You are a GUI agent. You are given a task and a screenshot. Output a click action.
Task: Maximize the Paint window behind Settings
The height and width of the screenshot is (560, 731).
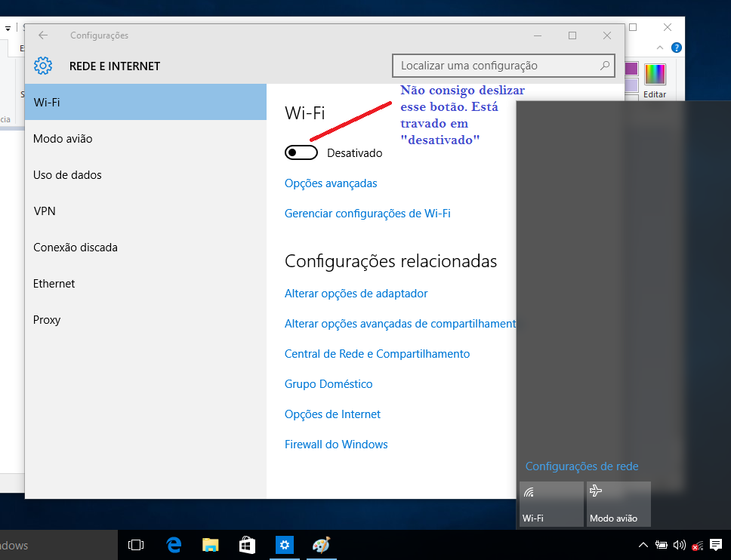point(633,27)
